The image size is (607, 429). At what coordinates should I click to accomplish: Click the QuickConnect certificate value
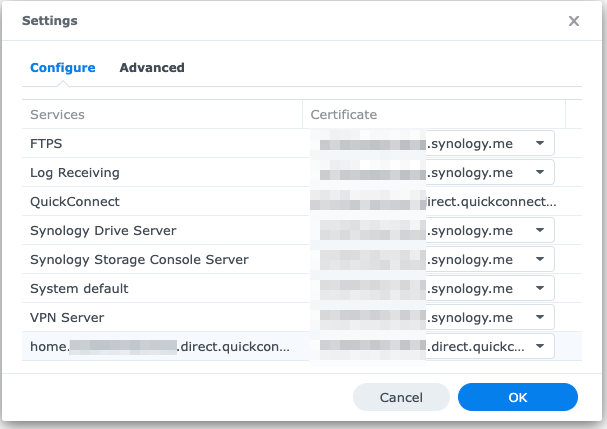tap(434, 202)
